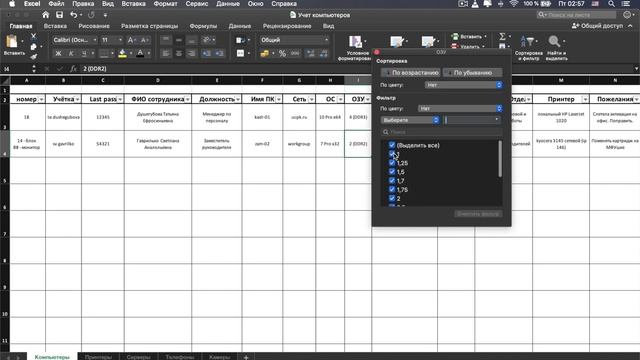
Task: Click the fx insert function button
Action: (73, 69)
